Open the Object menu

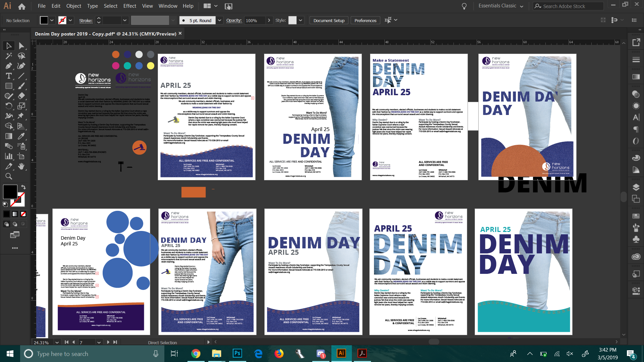pyautogui.click(x=73, y=6)
